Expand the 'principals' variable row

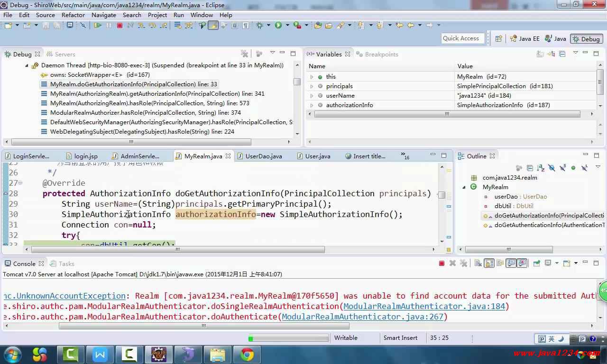[312, 86]
